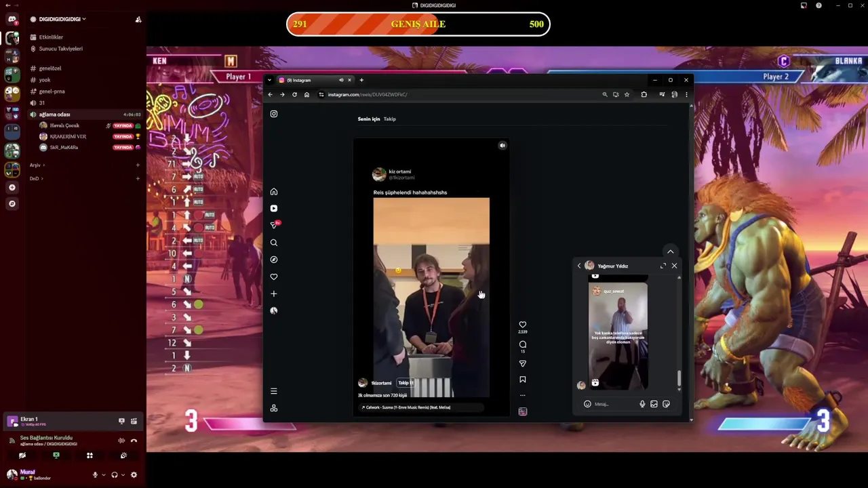The width and height of the screenshot is (868, 488).
Task: Open Discord activities launcher
Action: click(x=90, y=455)
